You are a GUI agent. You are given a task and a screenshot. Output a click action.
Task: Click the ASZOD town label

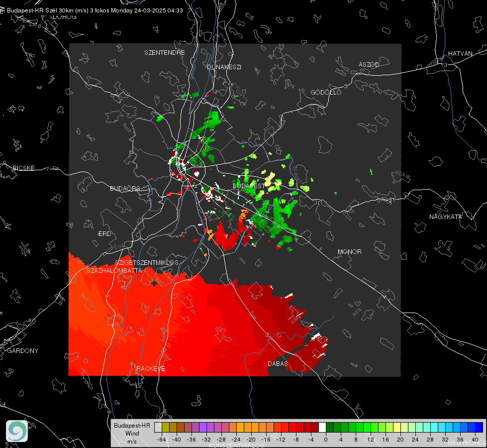369,64
